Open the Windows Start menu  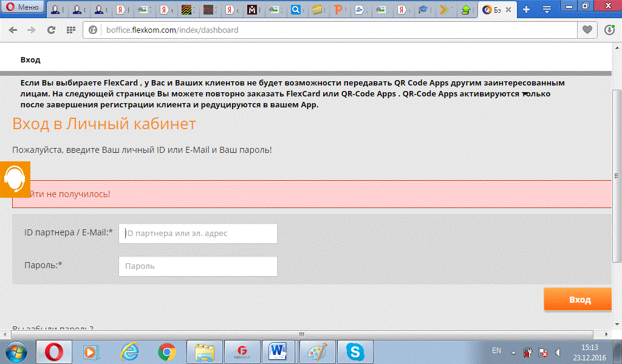pos(16,352)
